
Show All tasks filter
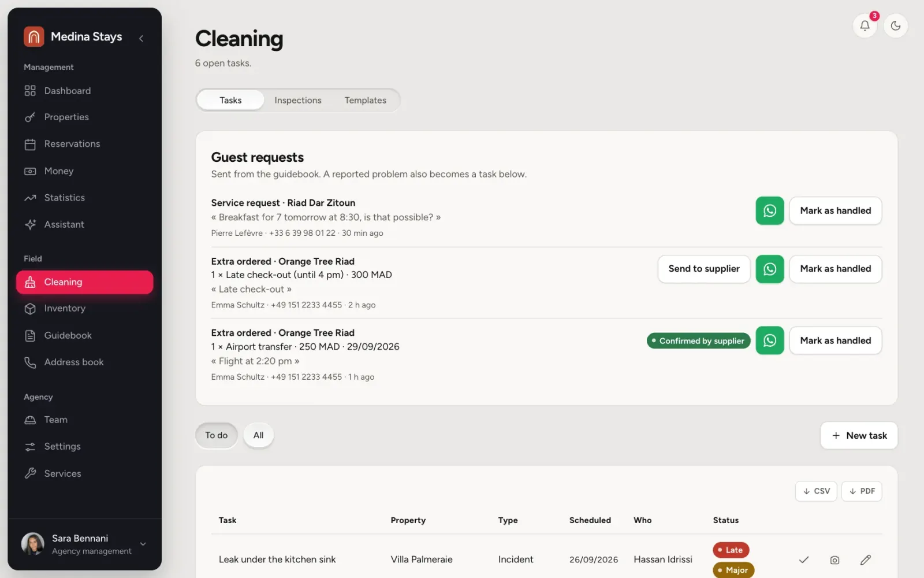click(x=258, y=435)
